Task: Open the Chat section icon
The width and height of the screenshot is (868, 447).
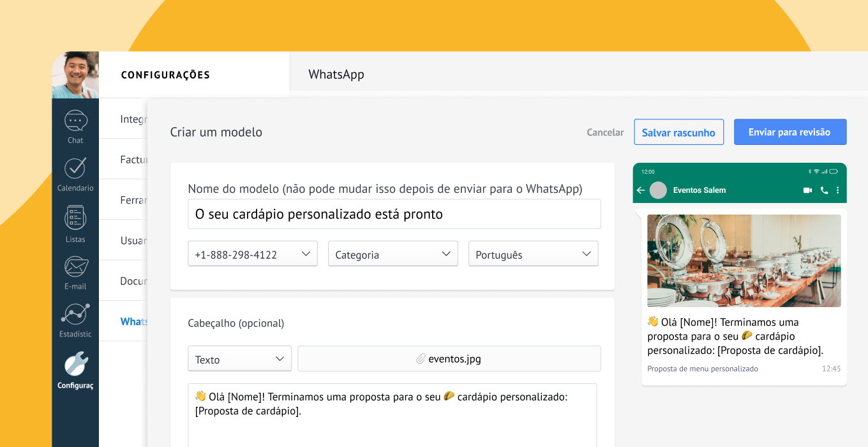Action: [75, 121]
